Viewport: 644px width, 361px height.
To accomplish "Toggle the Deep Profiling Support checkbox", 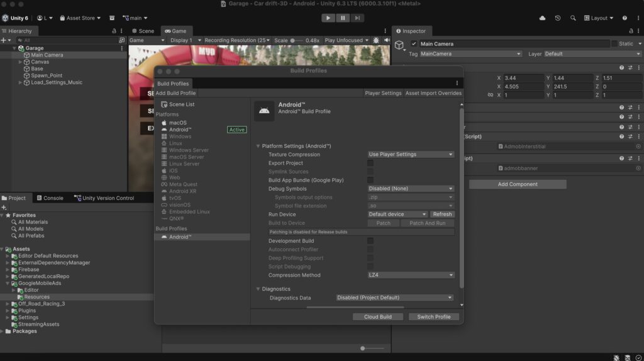I will click(x=370, y=258).
